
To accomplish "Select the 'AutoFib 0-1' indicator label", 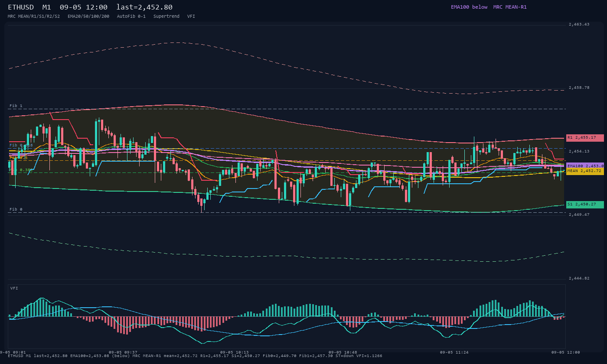I will click(x=131, y=16).
